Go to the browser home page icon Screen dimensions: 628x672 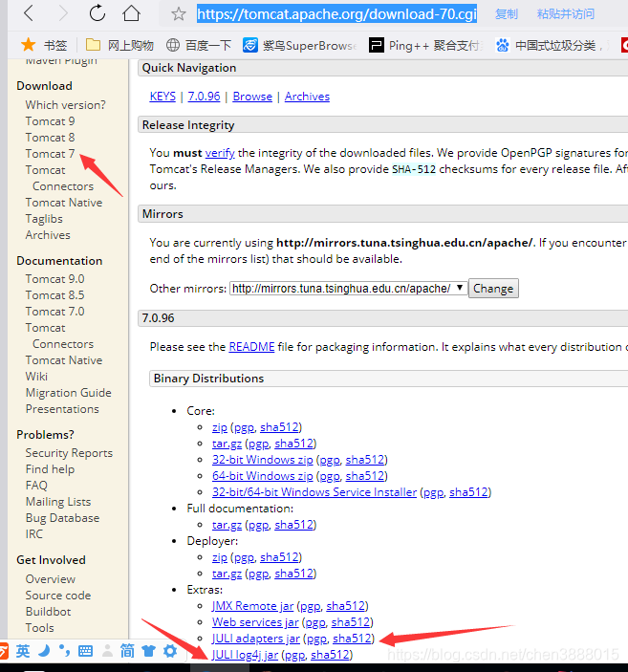(131, 12)
